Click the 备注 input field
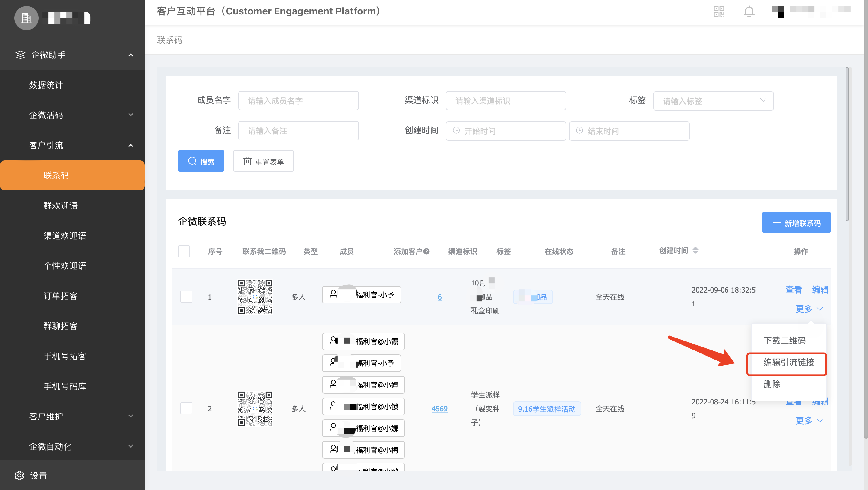The width and height of the screenshot is (868, 490). [298, 131]
